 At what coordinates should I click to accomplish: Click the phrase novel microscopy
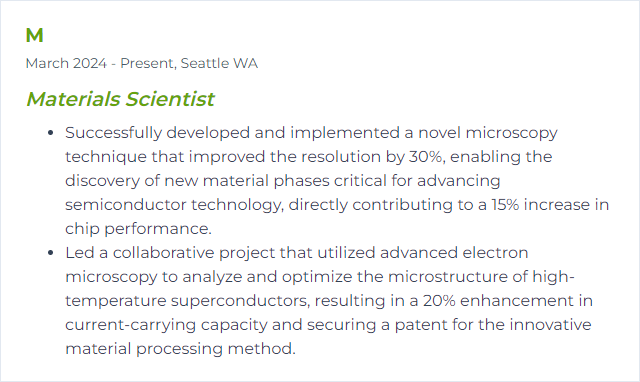[488, 133]
